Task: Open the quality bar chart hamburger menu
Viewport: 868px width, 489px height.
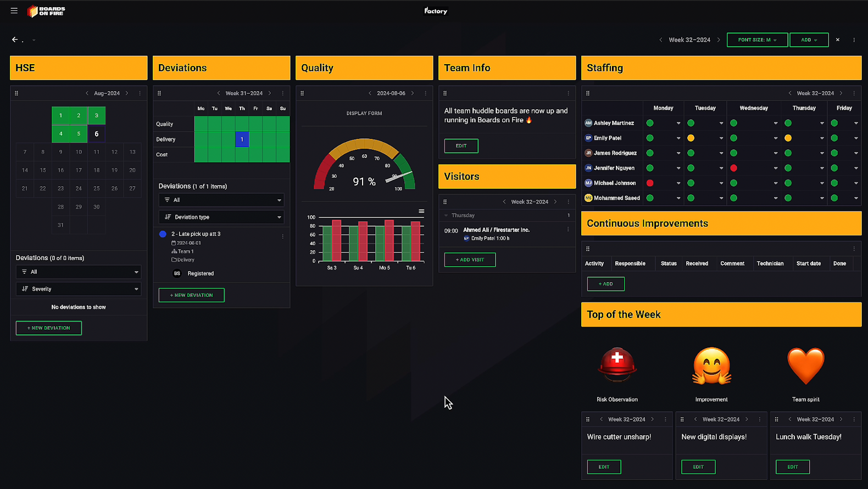Action: tap(421, 211)
